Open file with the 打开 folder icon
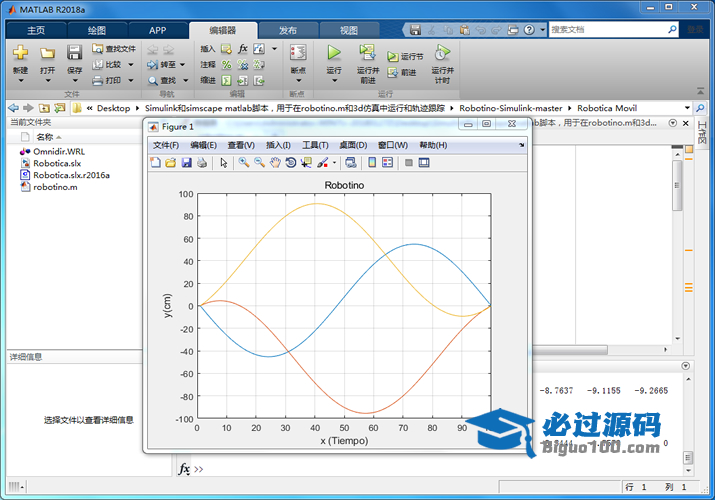This screenshot has width=715, height=500. tap(47, 53)
